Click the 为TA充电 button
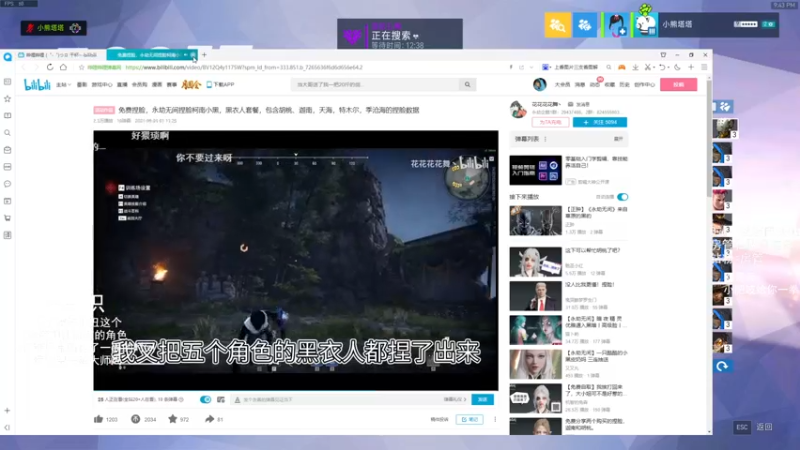This screenshot has height=450, width=800. [x=550, y=122]
